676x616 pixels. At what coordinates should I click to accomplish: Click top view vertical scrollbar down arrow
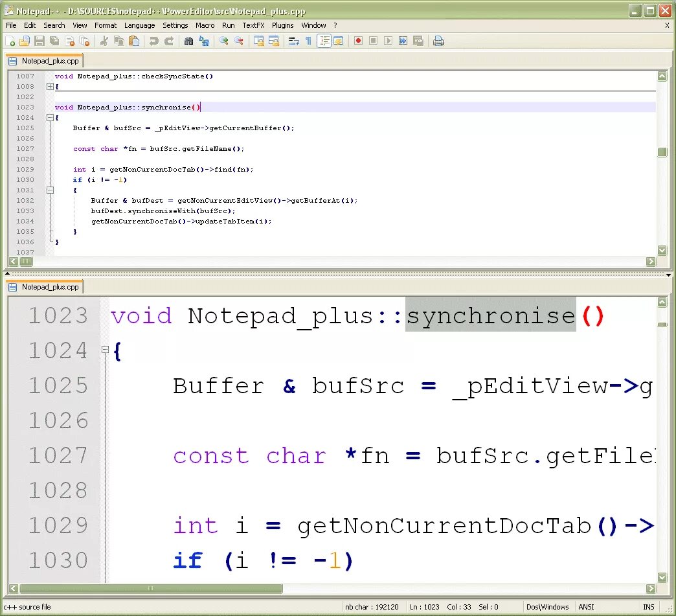tap(662, 250)
